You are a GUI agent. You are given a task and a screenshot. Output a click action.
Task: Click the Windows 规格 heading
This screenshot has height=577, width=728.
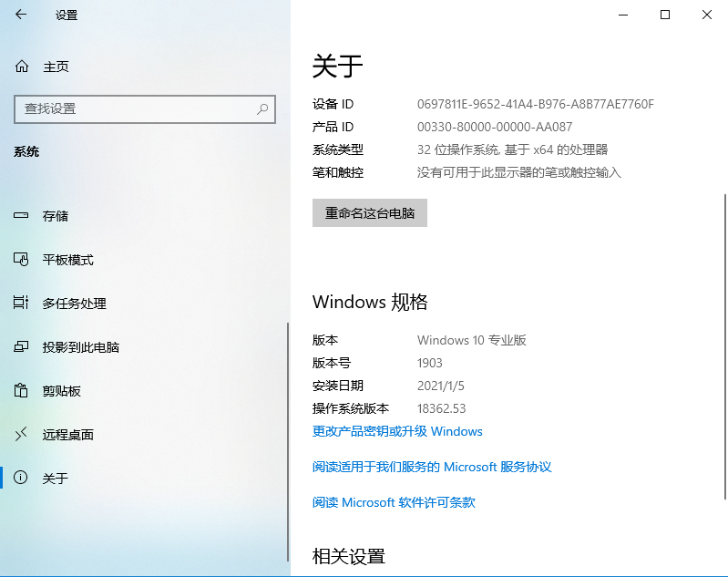click(x=370, y=302)
